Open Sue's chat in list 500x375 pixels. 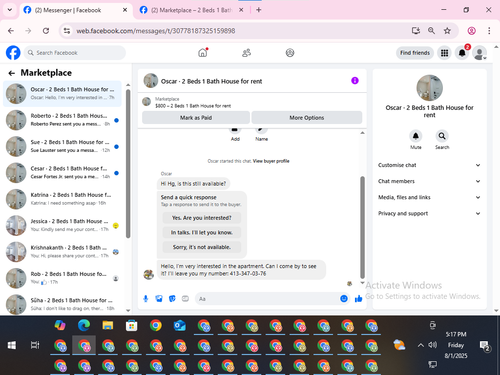tap(62, 146)
